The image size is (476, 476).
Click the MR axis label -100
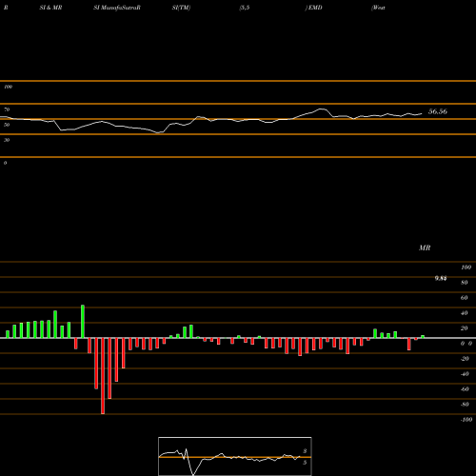(x=466, y=420)
